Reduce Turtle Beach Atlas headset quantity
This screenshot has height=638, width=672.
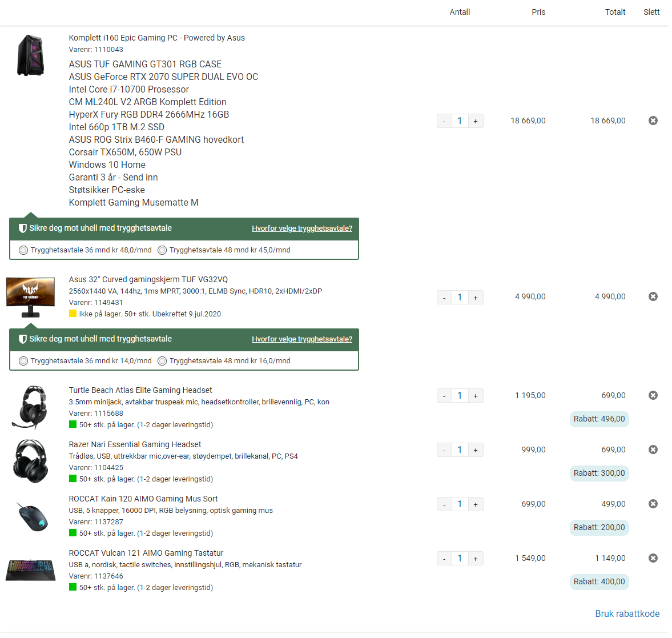[444, 395]
